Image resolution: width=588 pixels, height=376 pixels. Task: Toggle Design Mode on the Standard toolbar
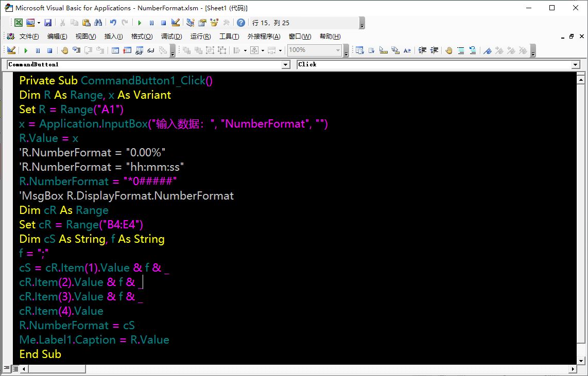pyautogui.click(x=176, y=23)
